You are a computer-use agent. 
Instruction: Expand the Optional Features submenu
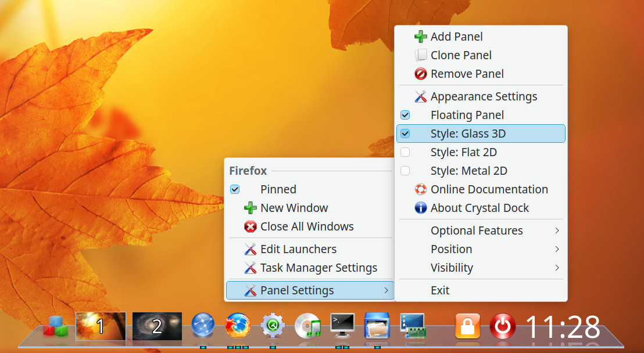(x=477, y=230)
